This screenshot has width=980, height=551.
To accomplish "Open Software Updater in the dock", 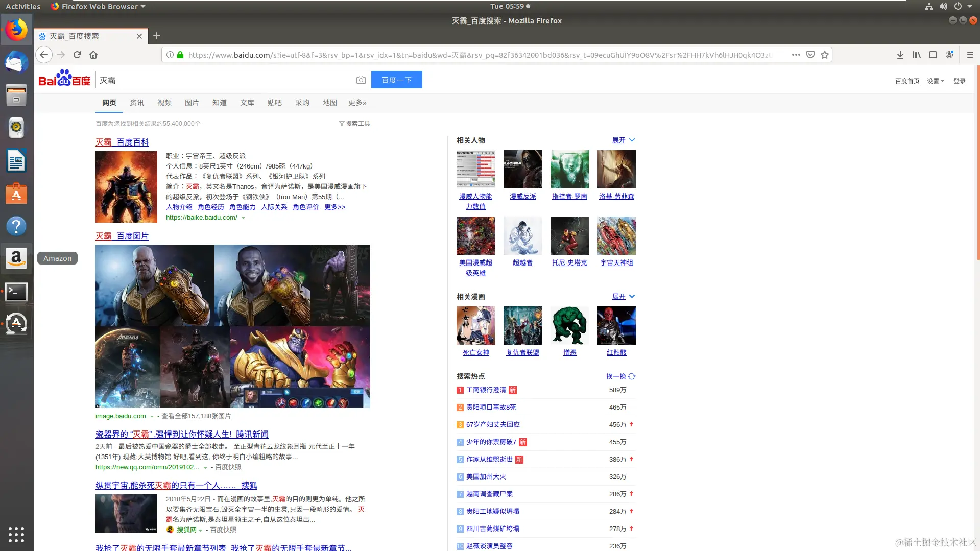I will click(x=16, y=323).
